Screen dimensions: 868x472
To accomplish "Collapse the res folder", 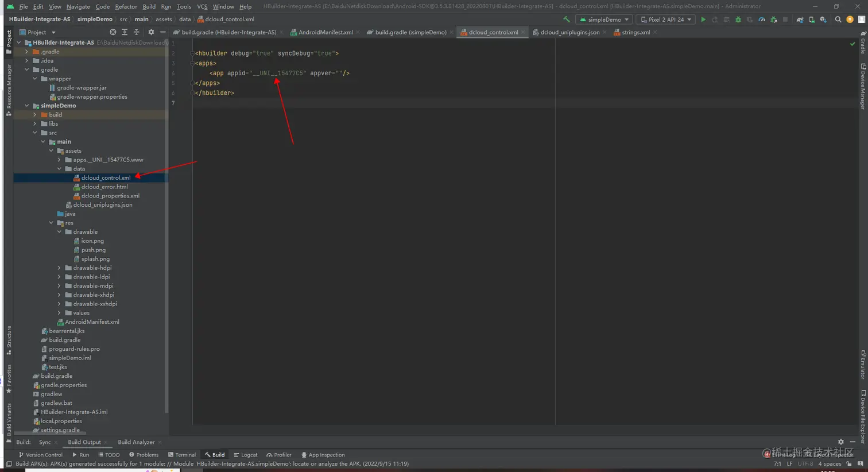I will 51,223.
